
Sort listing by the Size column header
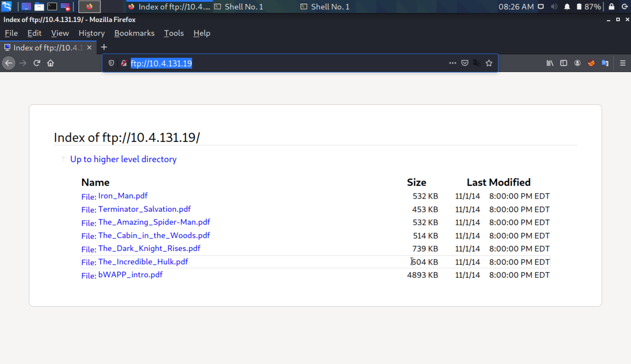[x=416, y=182]
